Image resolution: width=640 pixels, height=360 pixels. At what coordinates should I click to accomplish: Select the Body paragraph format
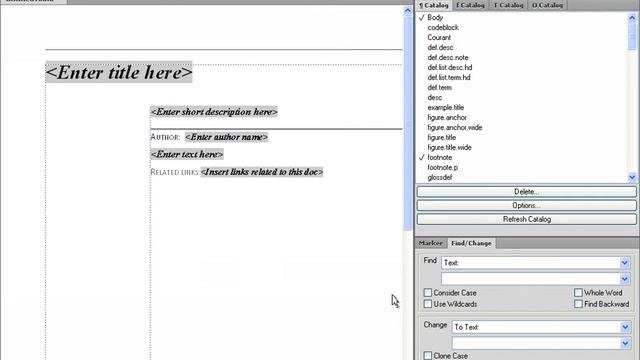tap(435, 18)
